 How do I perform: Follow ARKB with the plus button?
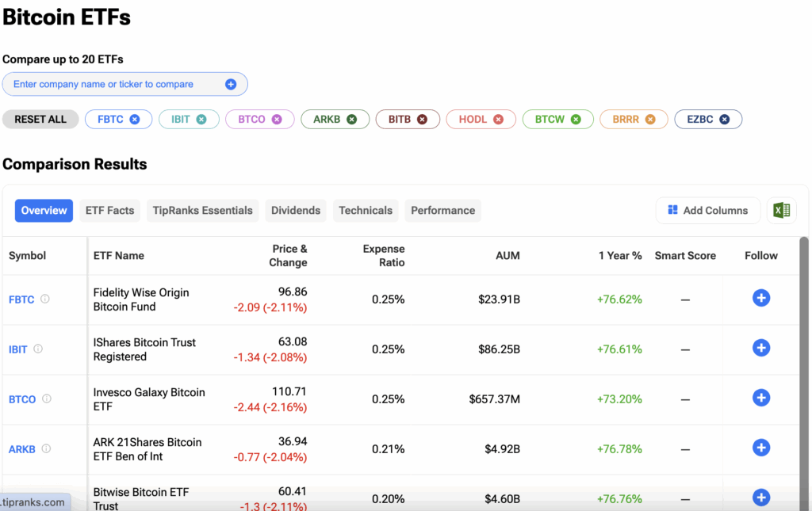point(761,448)
